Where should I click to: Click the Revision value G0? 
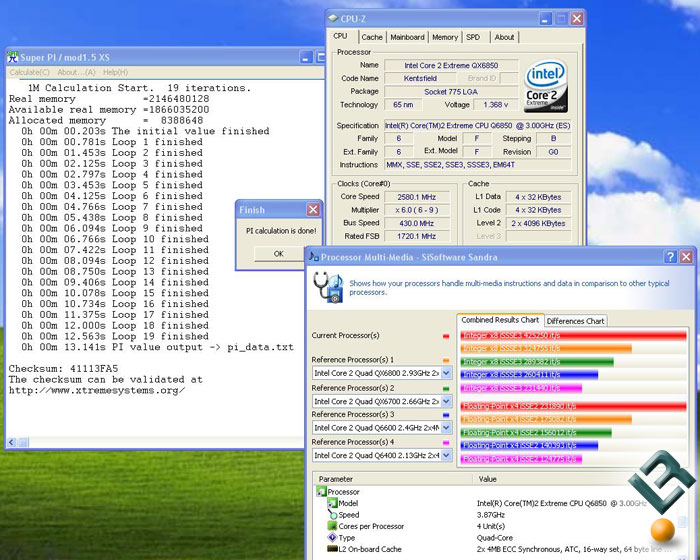point(553,152)
